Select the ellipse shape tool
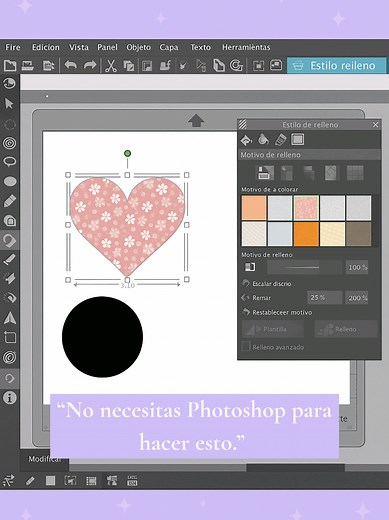389x520 pixels. click(10, 181)
